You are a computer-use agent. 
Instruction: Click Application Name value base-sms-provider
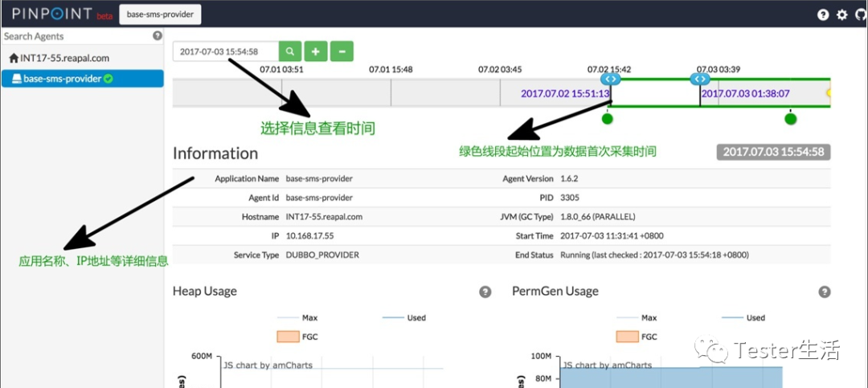tap(319, 178)
